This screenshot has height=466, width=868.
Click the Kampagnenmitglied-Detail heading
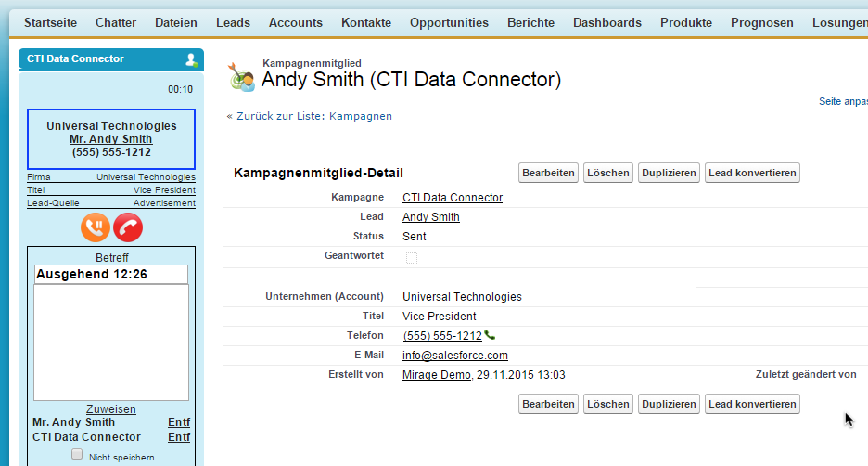tap(318, 173)
